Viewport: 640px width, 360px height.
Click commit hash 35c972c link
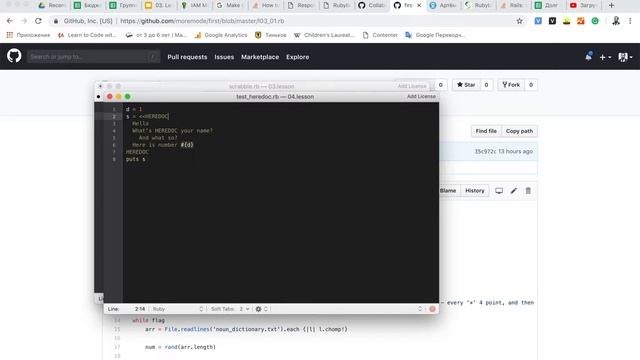pos(485,151)
